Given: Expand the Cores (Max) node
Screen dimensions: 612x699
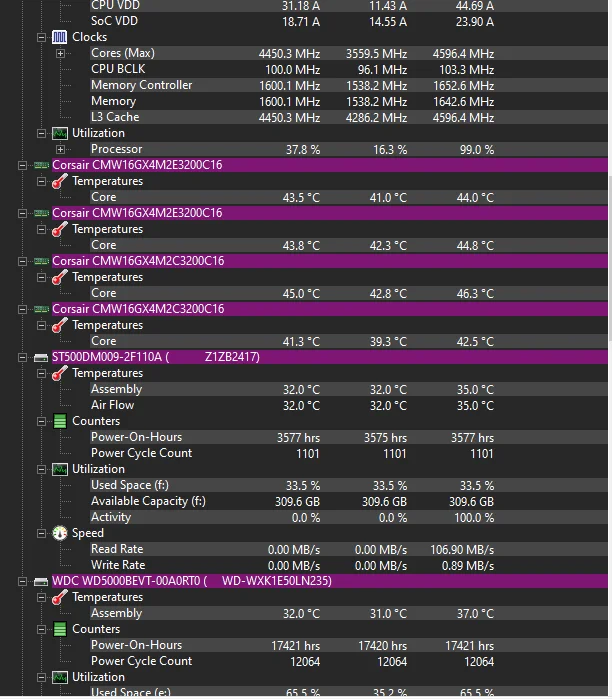Looking at the screenshot, I should [x=61, y=53].
